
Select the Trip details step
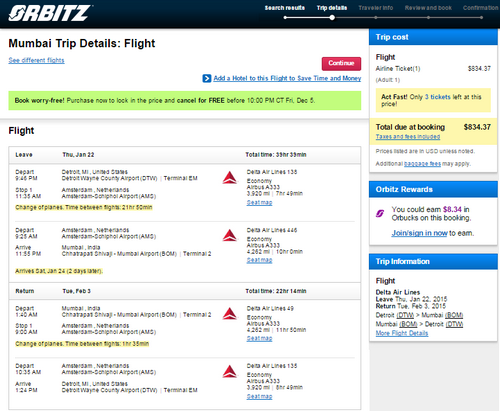[x=332, y=8]
